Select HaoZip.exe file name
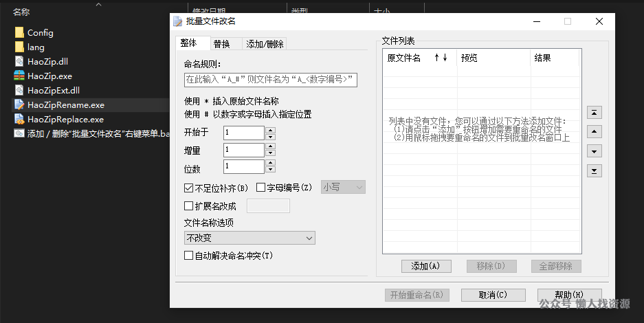Image resolution: width=644 pixels, height=323 pixels. (49, 76)
